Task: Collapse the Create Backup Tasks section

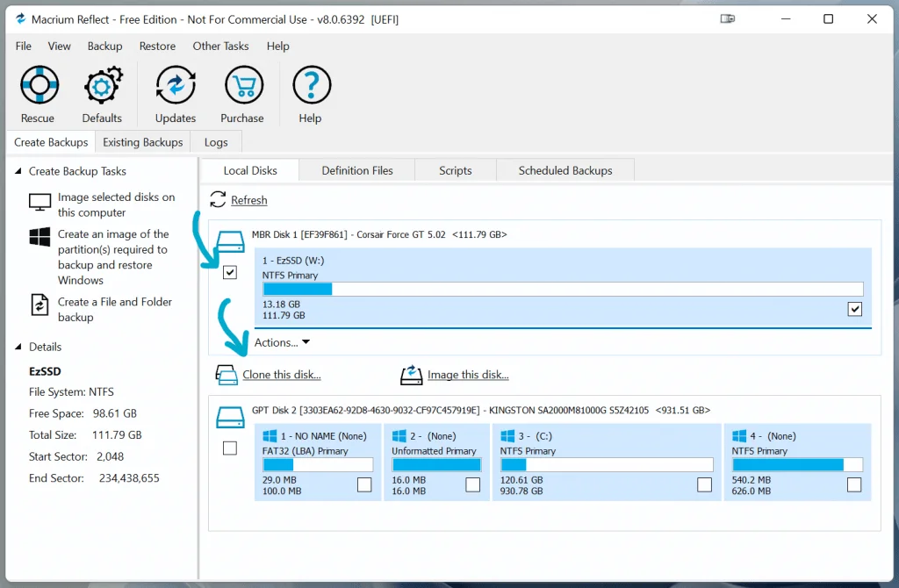Action: click(x=18, y=171)
